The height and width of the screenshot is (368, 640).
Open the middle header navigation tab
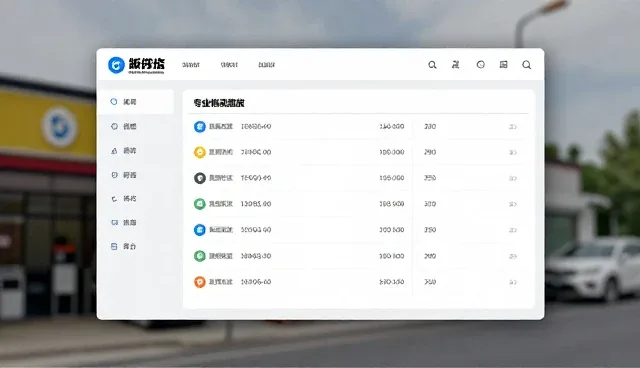coord(229,65)
